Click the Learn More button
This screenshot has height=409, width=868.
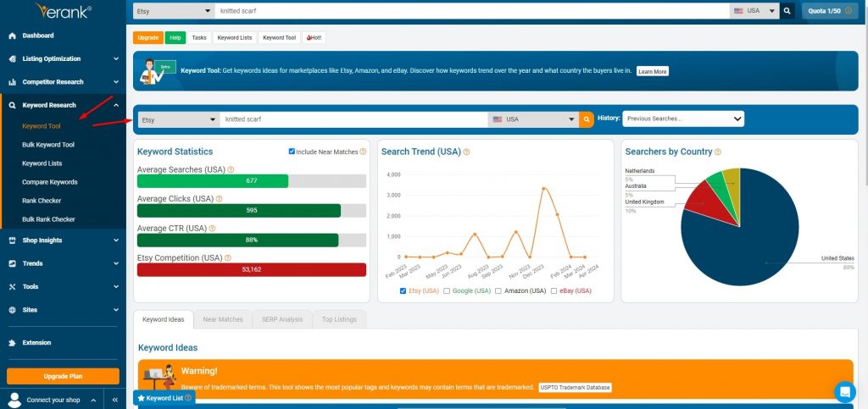coord(652,71)
